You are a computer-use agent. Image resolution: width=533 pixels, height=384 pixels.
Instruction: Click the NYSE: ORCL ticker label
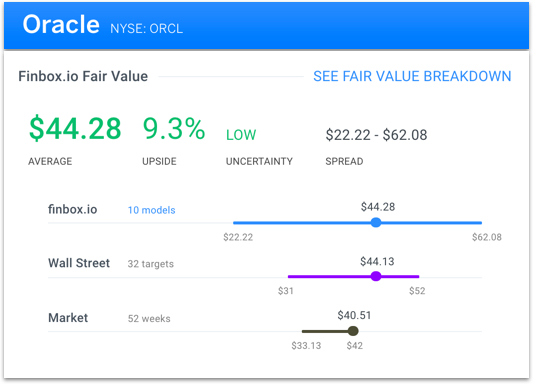point(147,29)
